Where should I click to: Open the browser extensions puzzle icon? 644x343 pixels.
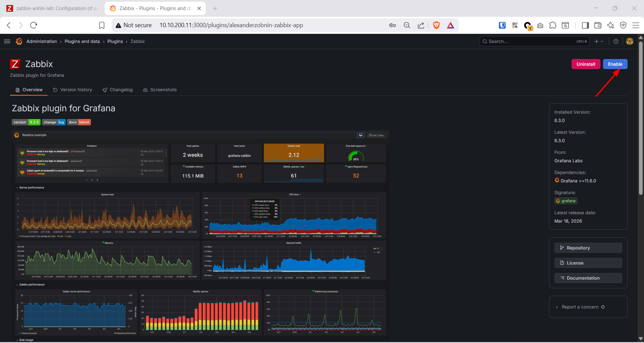click(553, 25)
